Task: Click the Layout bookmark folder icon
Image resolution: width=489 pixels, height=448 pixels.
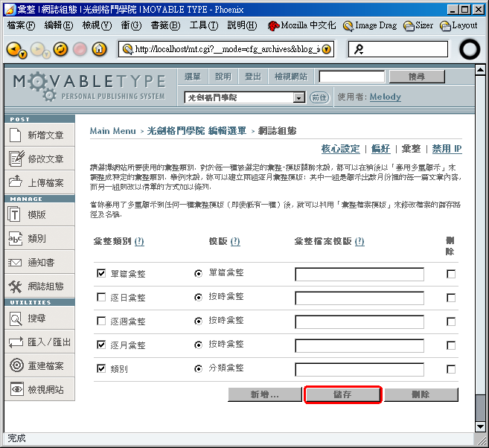Action: click(x=445, y=26)
